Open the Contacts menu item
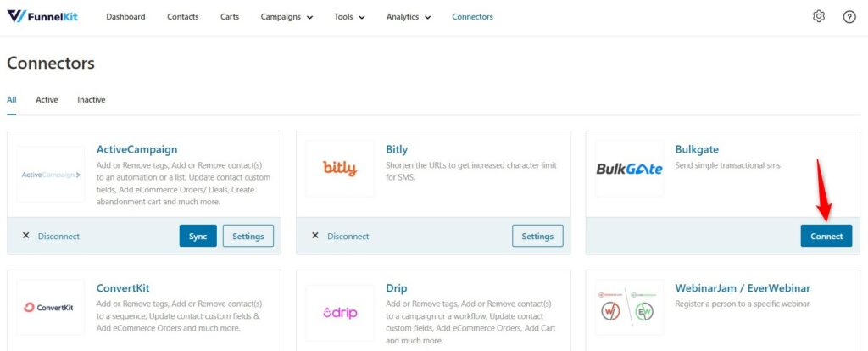 pos(183,17)
